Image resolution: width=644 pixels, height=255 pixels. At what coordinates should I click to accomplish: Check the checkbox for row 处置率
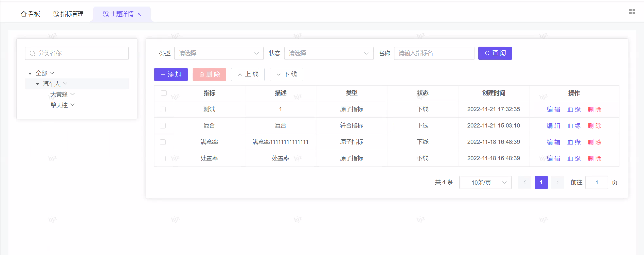tap(163, 158)
